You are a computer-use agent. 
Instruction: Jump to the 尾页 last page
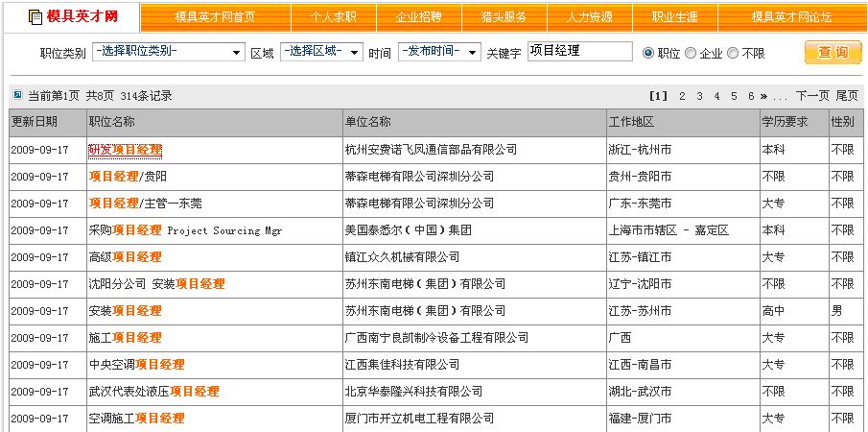(x=847, y=96)
